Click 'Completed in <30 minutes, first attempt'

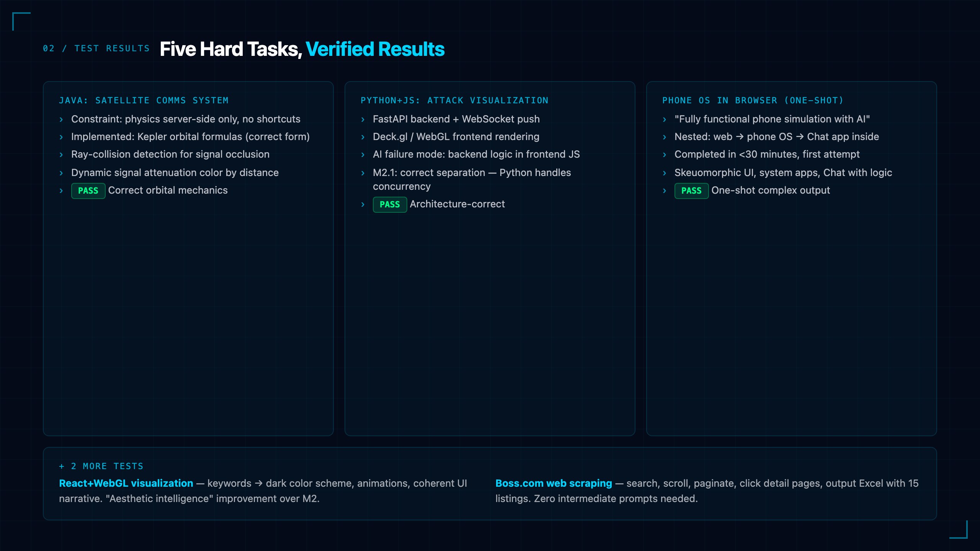tap(767, 154)
